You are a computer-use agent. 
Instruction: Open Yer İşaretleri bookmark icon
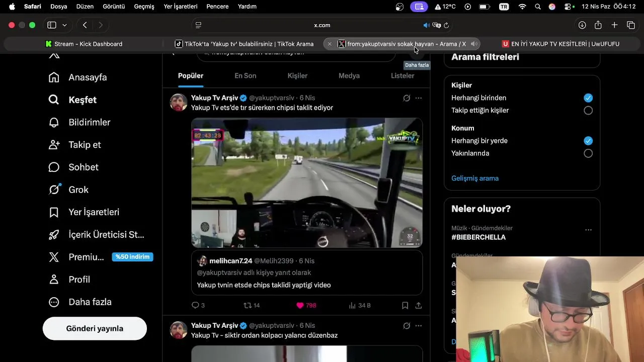pos(54,212)
